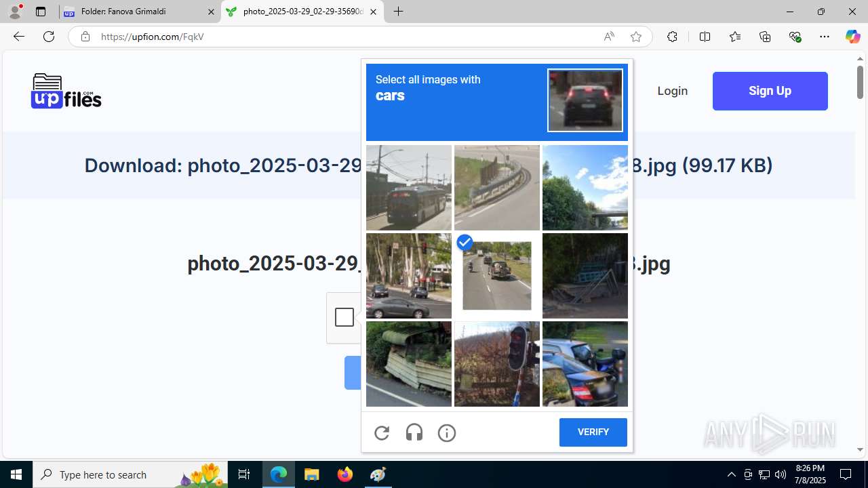
Task: Select the dark fence debris image
Action: 585,276
